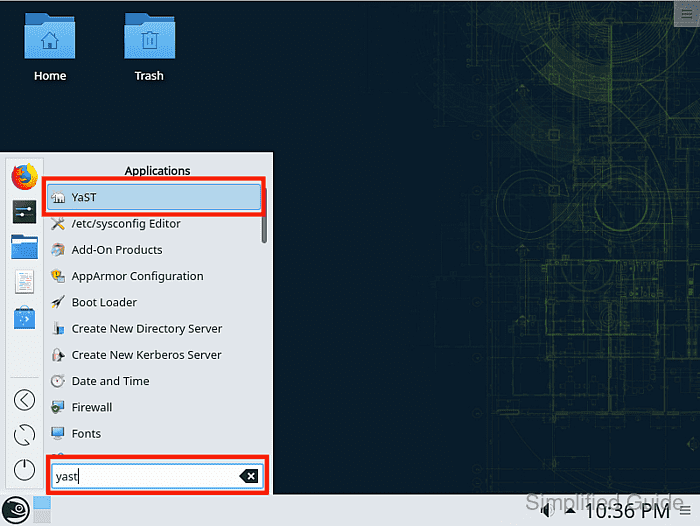This screenshot has height=526, width=700.
Task: Open the Trash folder on desktop
Action: click(x=149, y=47)
